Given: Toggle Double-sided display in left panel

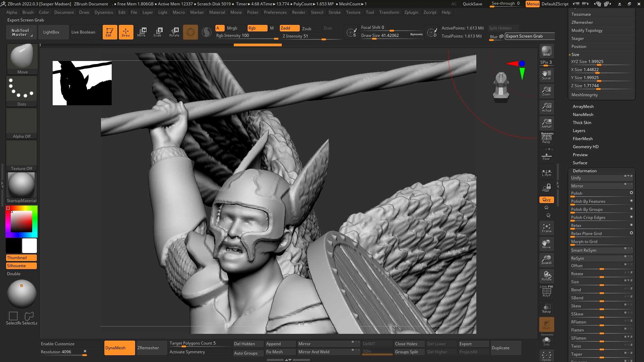Looking at the screenshot, I should click(x=13, y=274).
